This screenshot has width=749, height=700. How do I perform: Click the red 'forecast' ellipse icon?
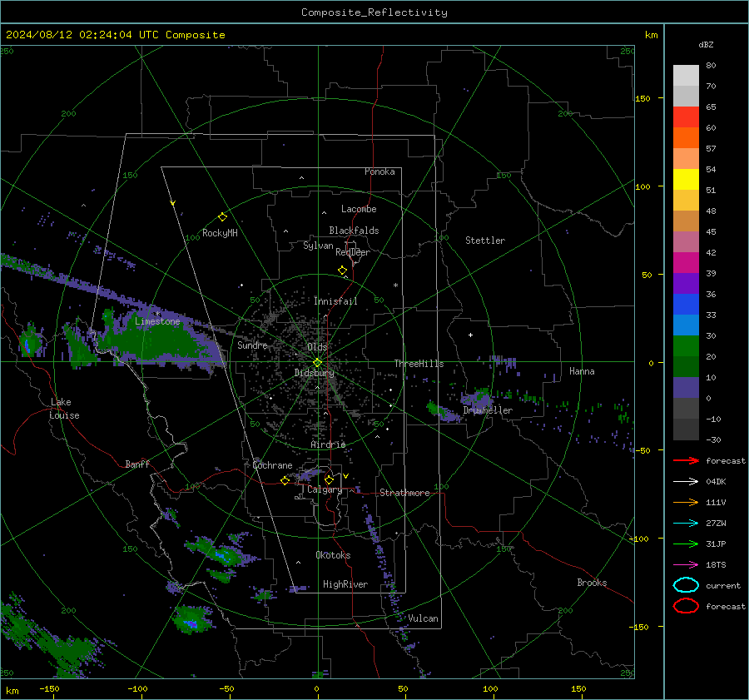click(686, 606)
